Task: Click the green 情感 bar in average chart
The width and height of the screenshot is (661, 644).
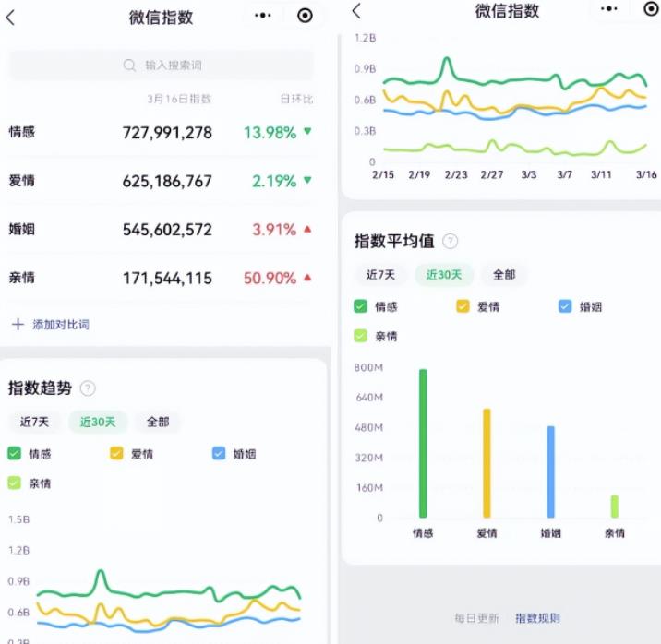Action: pyautogui.click(x=423, y=444)
